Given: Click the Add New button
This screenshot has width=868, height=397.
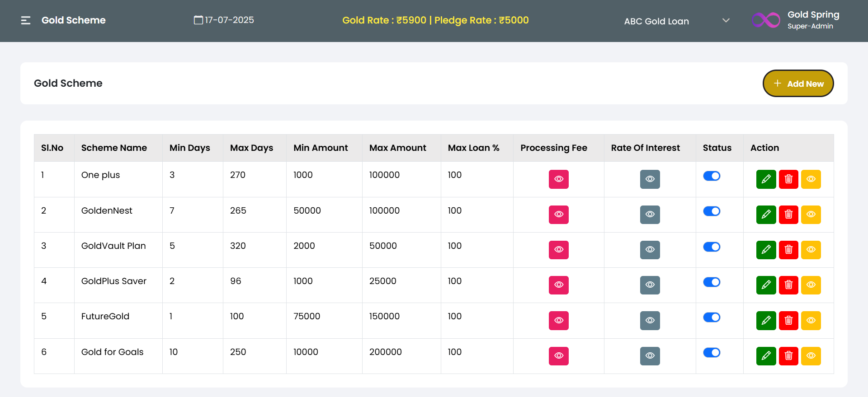Looking at the screenshot, I should tap(798, 84).
